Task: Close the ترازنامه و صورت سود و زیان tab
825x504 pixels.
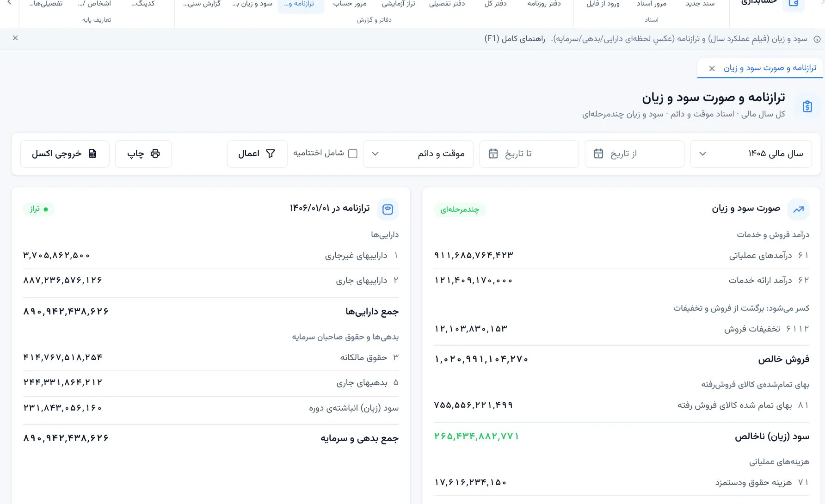Action: (712, 68)
